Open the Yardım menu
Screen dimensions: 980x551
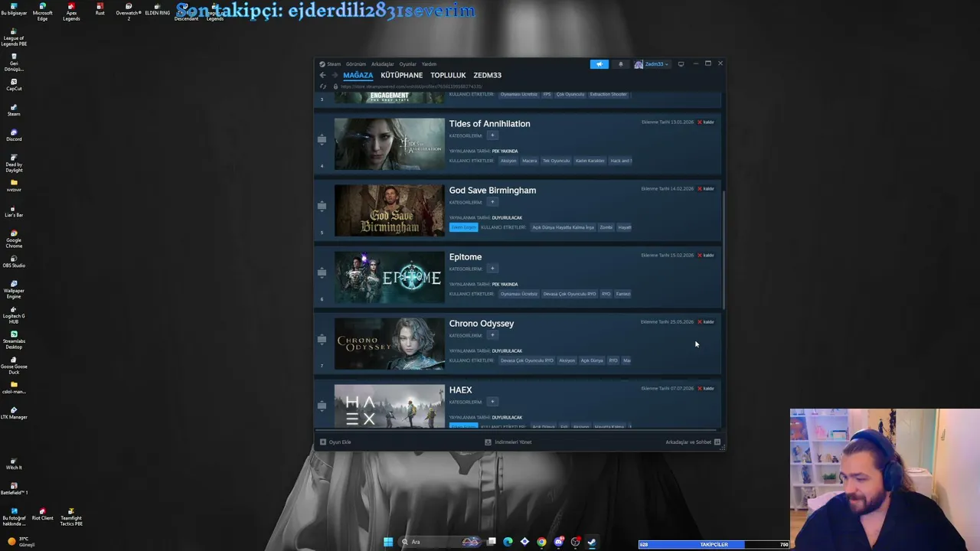click(x=430, y=64)
